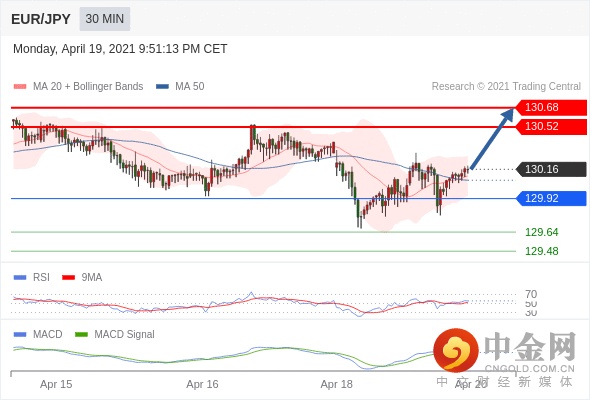Select the MACD Signal legend label
The height and width of the screenshot is (400, 590).
tap(124, 335)
